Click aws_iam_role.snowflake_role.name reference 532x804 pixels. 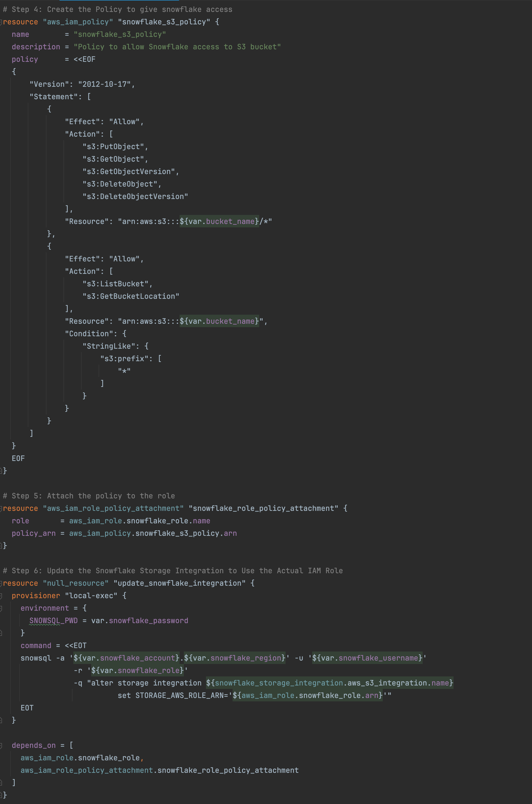[140, 521]
